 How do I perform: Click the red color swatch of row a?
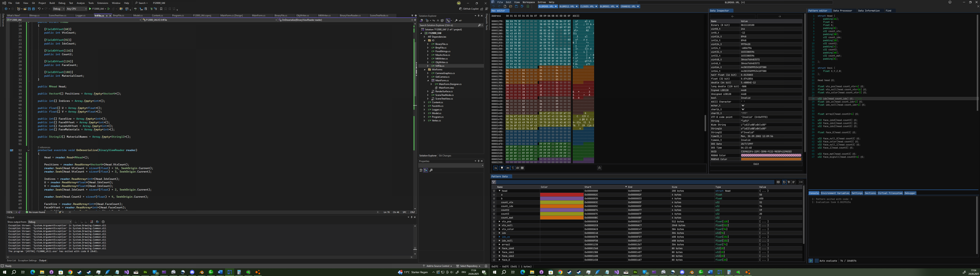[561, 195]
